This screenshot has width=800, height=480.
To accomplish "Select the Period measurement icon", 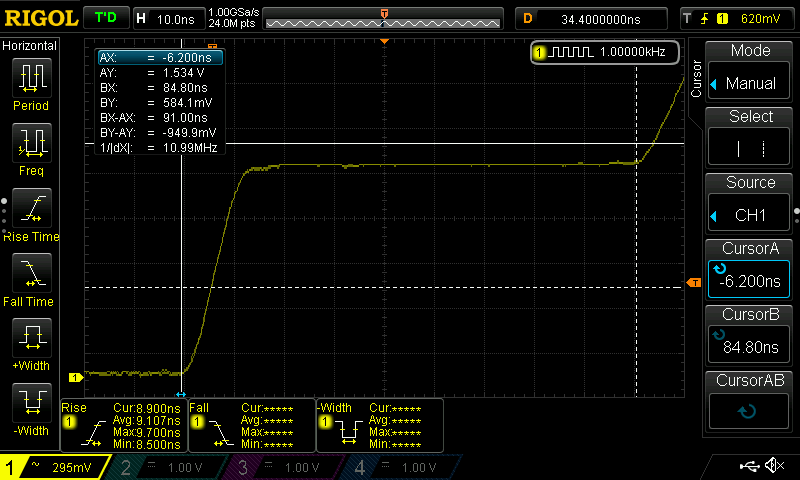I will (x=32, y=78).
